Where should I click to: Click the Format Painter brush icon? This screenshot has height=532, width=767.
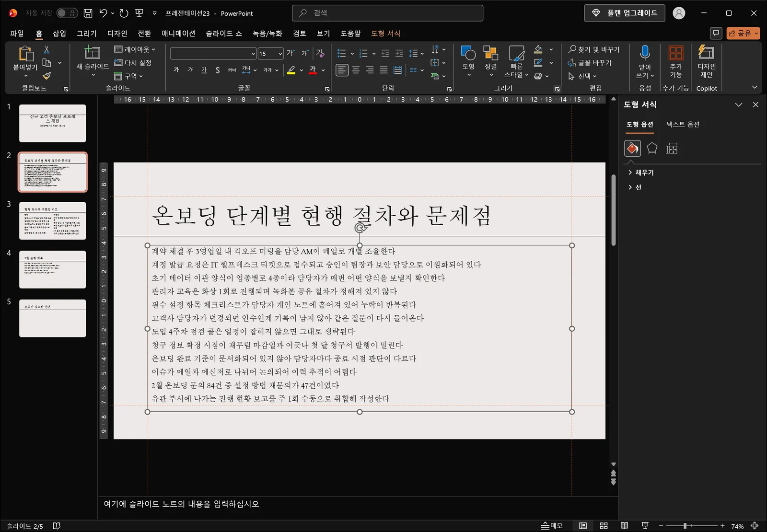pos(46,76)
